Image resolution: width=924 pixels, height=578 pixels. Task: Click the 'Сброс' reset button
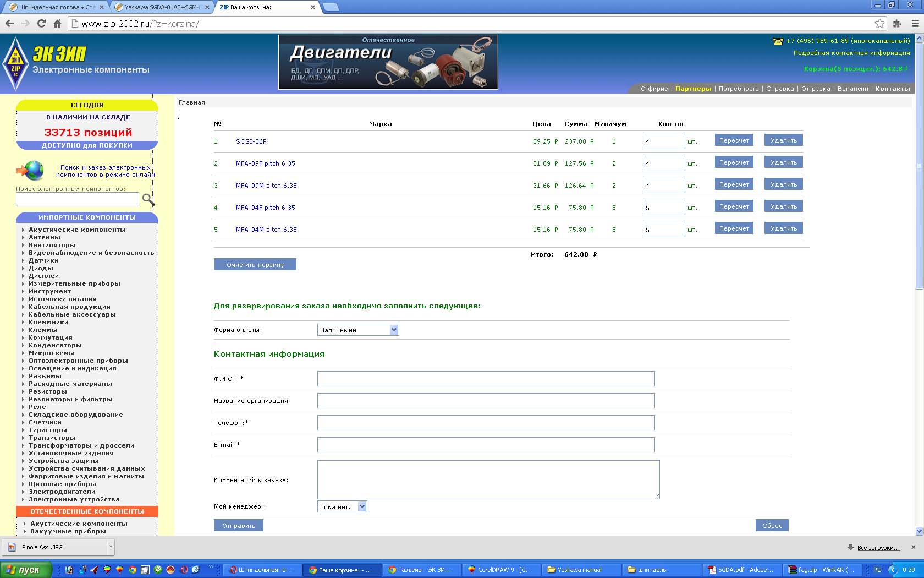pyautogui.click(x=772, y=526)
